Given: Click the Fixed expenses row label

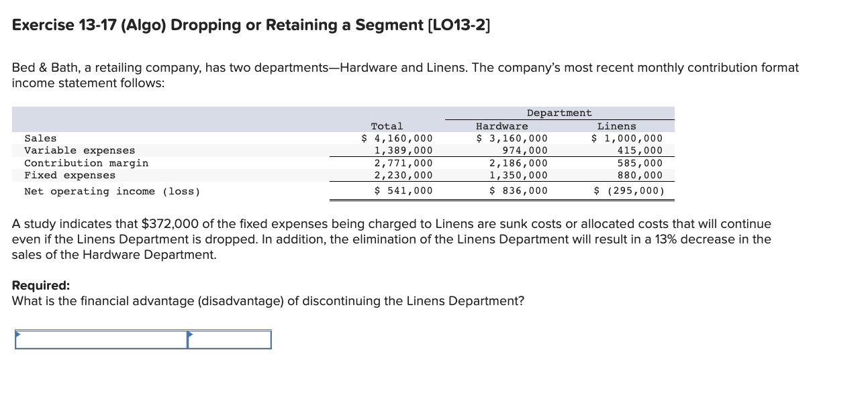Looking at the screenshot, I should (68, 174).
